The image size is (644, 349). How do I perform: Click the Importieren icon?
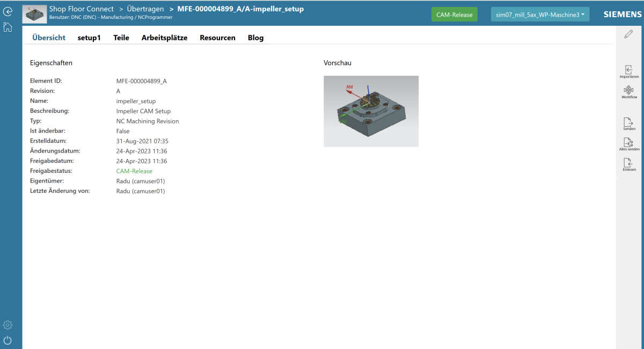point(629,71)
